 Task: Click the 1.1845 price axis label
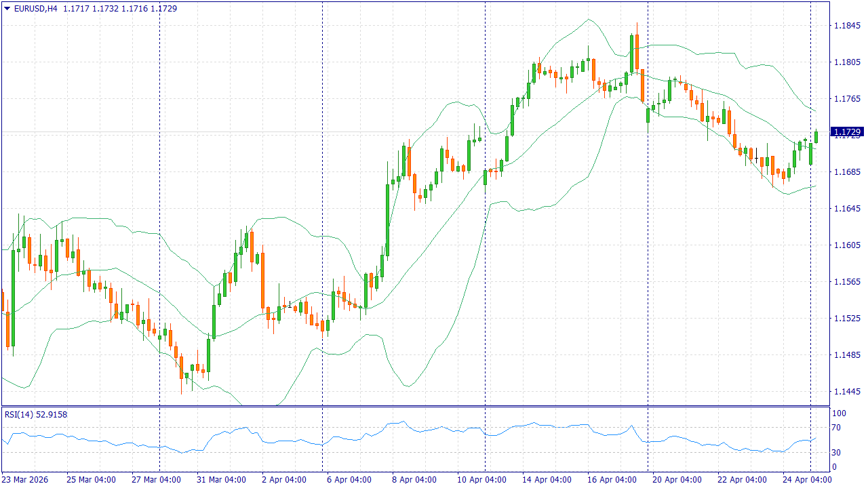pos(847,26)
